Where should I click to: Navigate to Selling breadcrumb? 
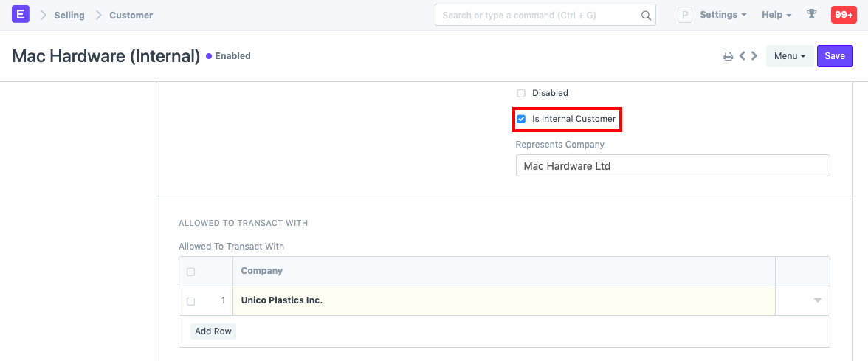coord(69,16)
